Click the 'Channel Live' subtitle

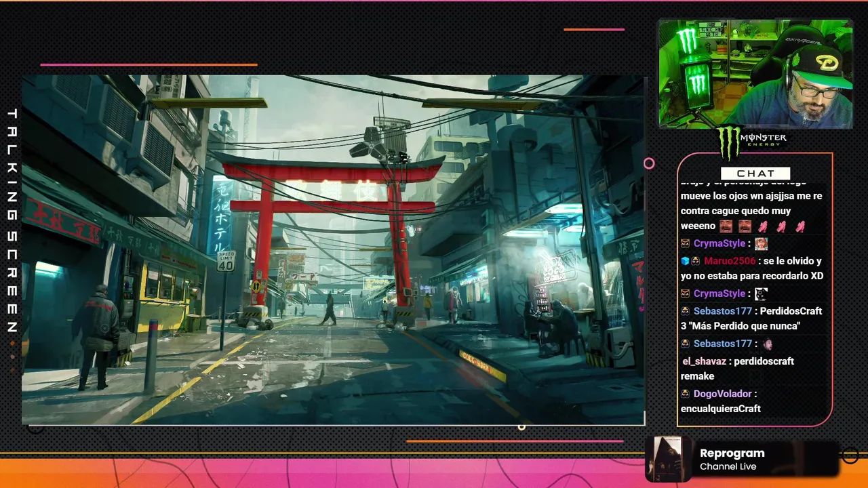(x=728, y=467)
